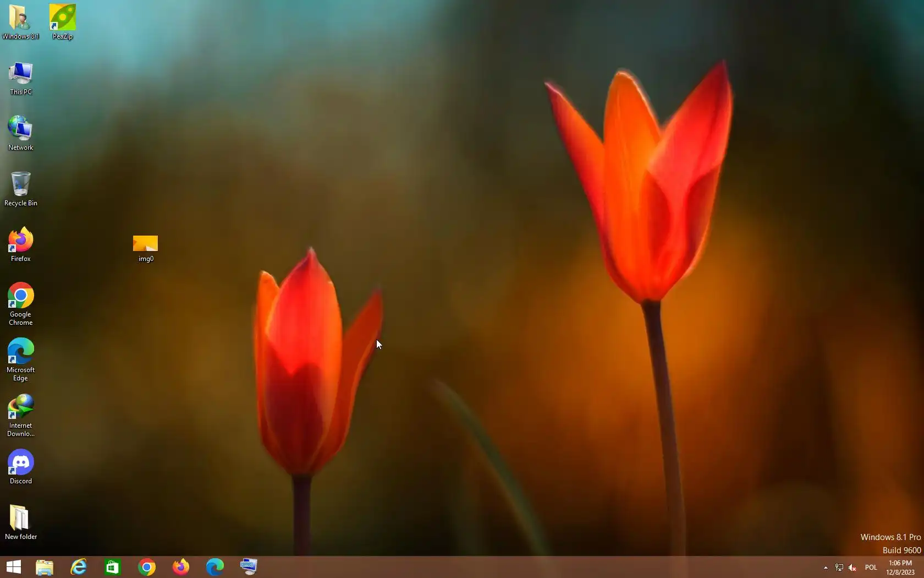Launch Internet Explorer from the taskbar
924x578 pixels.
[x=79, y=567]
